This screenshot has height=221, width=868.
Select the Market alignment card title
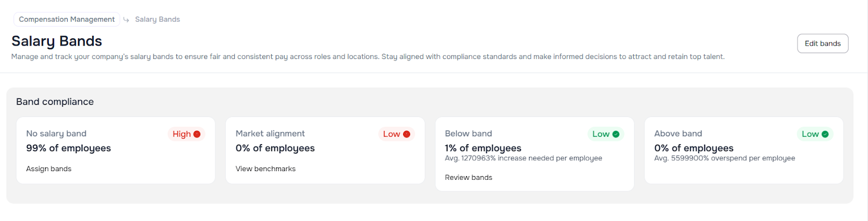[x=270, y=134]
